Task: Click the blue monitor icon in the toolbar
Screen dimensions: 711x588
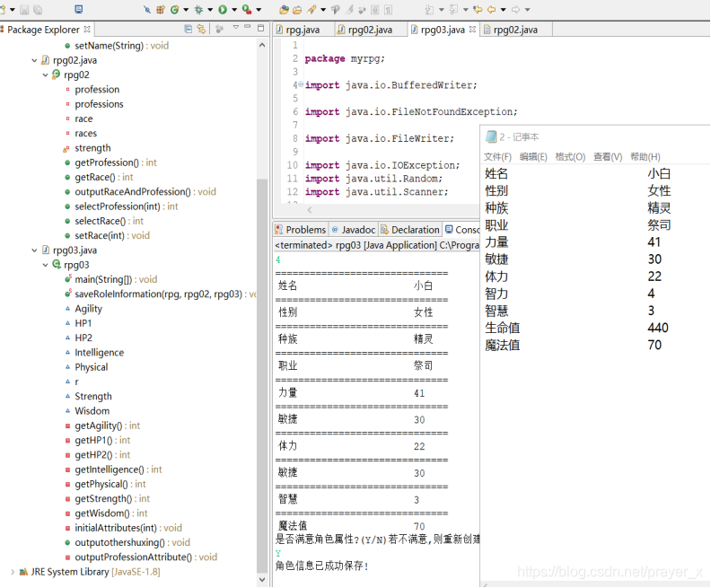Action: (78, 9)
